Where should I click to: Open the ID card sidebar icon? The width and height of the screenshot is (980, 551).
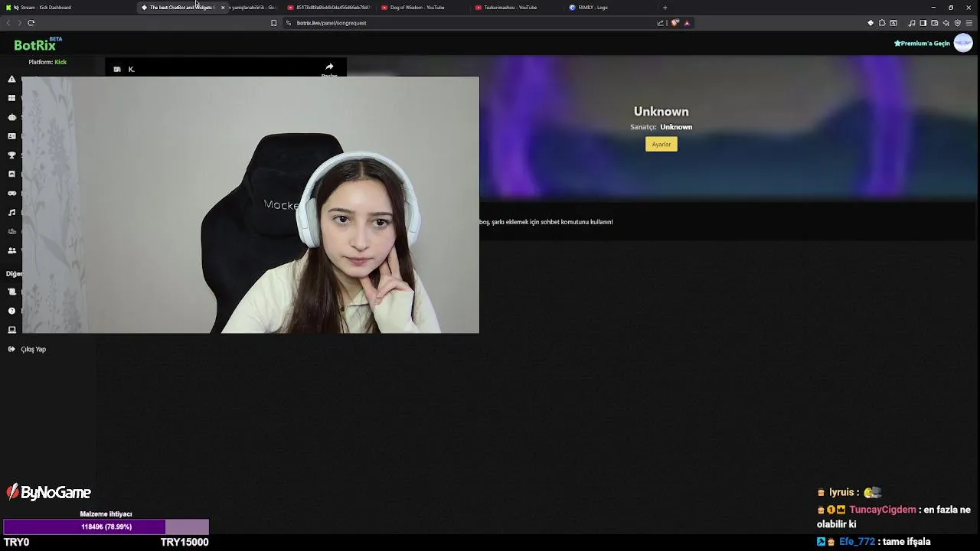coord(11,136)
